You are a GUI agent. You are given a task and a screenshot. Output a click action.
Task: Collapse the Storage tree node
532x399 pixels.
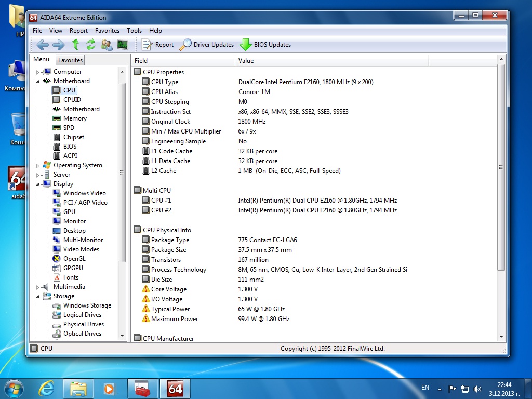click(37, 297)
